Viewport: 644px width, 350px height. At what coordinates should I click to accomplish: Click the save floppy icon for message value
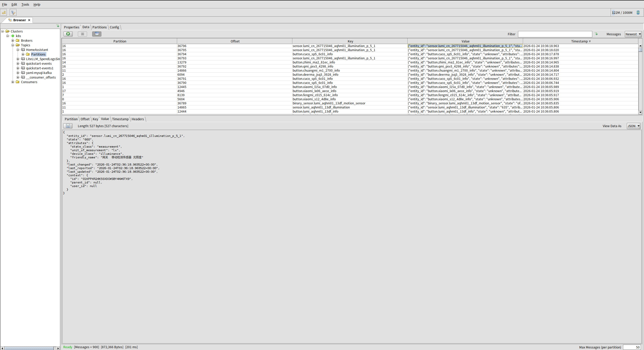[x=68, y=126]
